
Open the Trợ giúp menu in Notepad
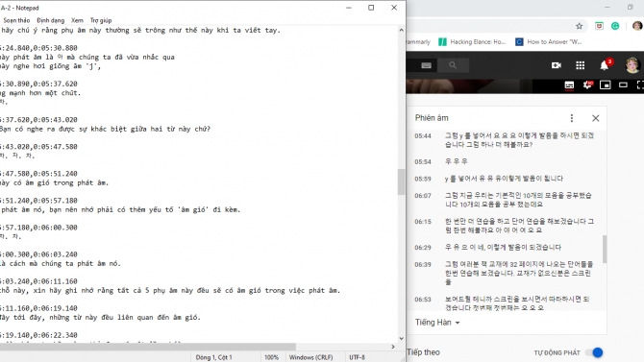point(101,20)
